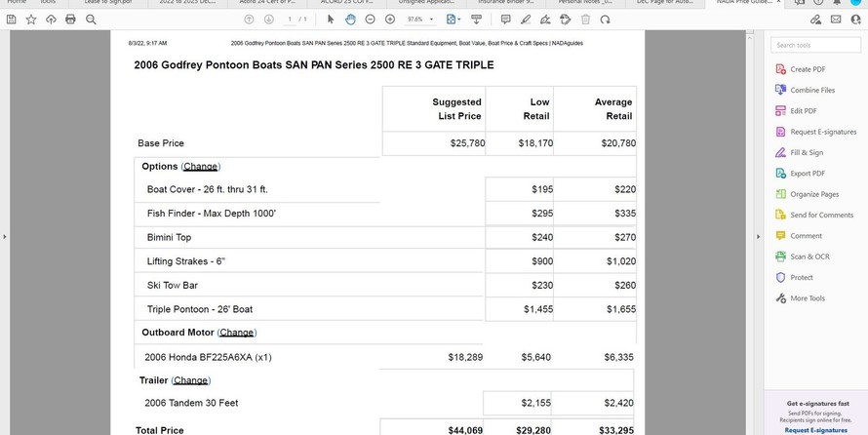Open the Edit PDF tool
Viewport: 868px width, 435px height.
(803, 111)
